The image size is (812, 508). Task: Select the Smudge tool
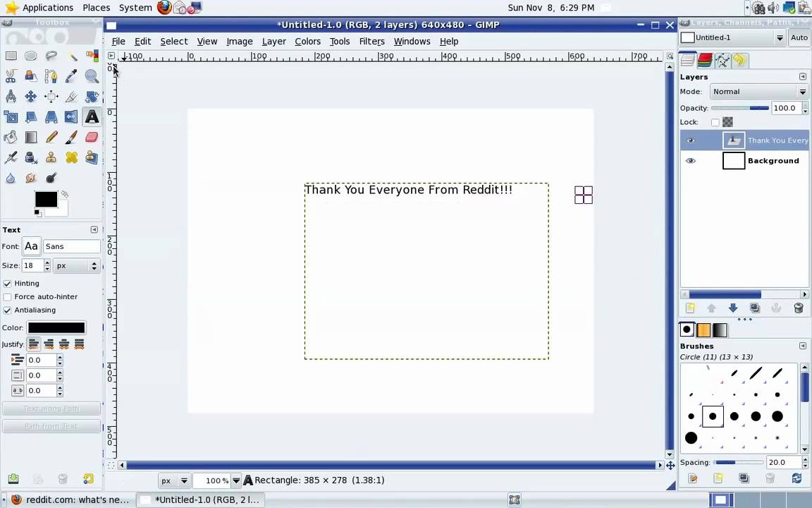click(x=31, y=178)
